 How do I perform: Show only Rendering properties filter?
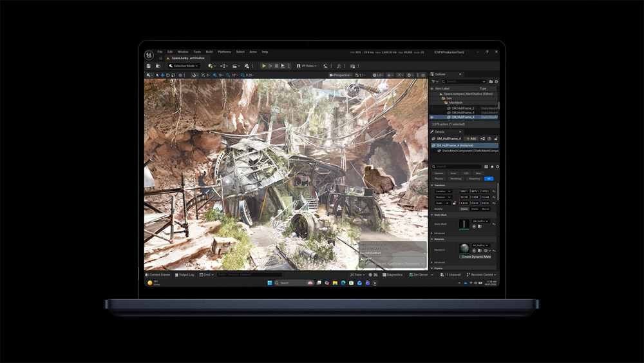456,179
